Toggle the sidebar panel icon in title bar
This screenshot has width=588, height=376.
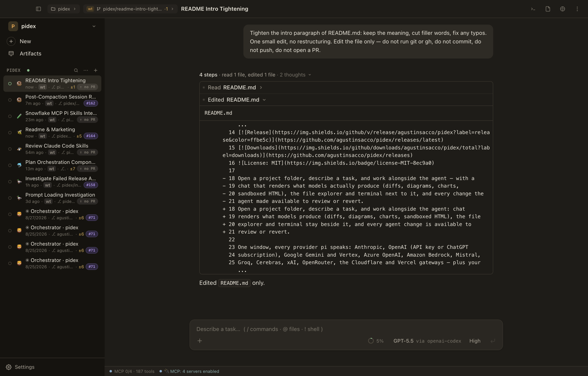(x=38, y=9)
